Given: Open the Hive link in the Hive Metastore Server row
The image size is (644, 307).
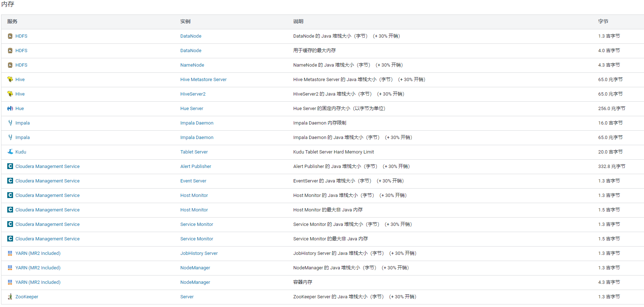Looking at the screenshot, I should (20, 80).
